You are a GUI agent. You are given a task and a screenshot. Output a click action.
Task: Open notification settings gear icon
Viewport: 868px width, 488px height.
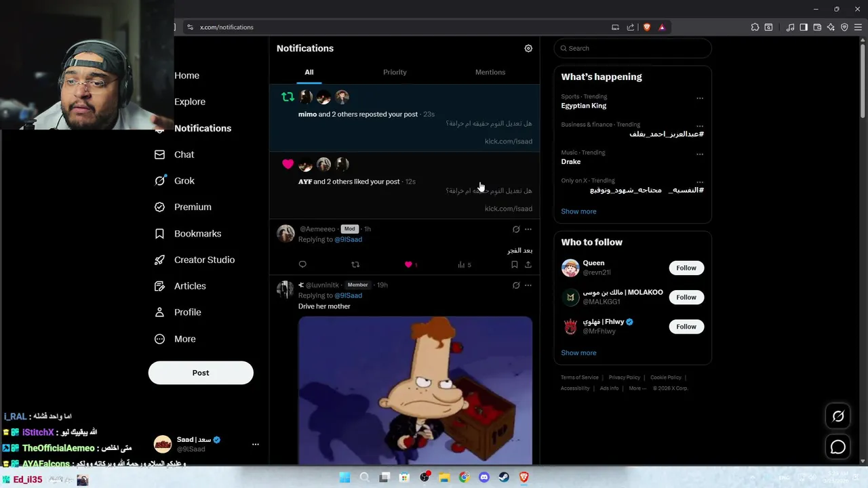(528, 48)
